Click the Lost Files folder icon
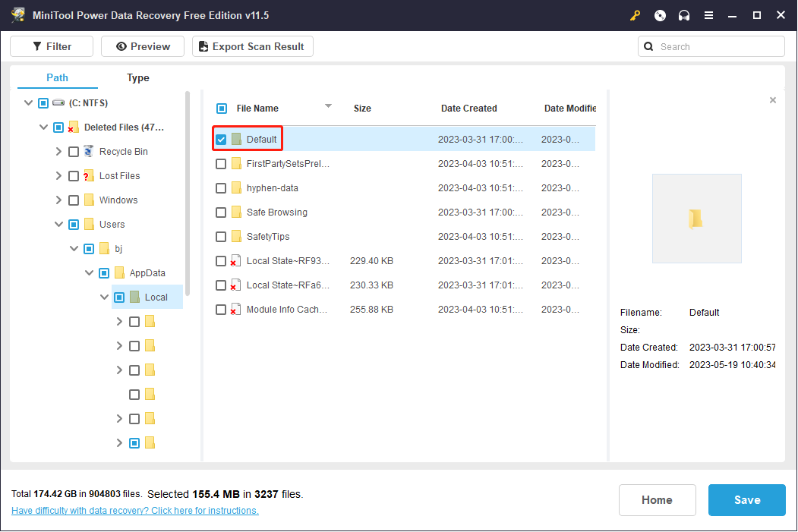This screenshot has height=532, width=798. point(89,176)
